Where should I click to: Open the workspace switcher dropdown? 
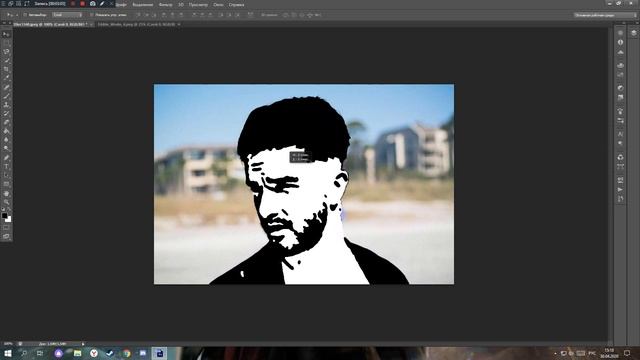pyautogui.click(x=605, y=15)
